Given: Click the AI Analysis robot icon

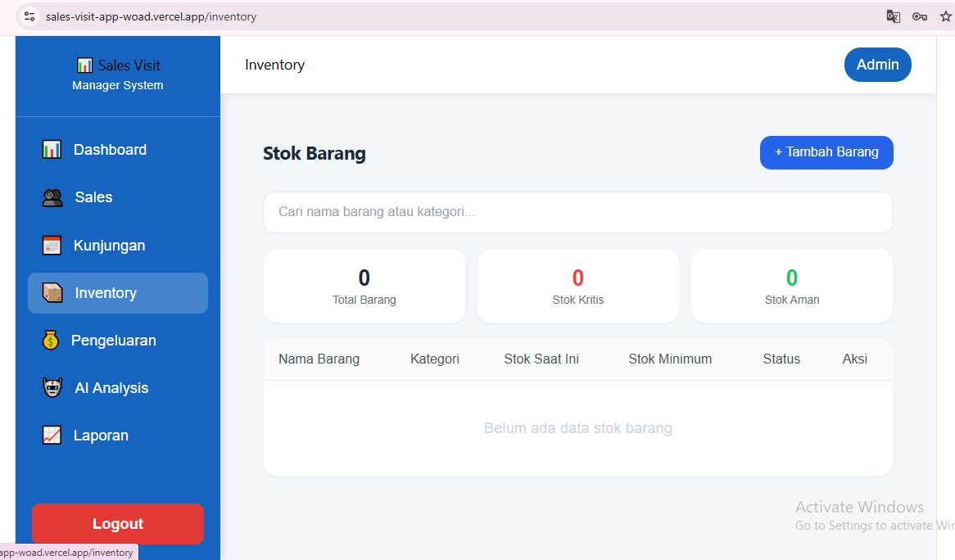Looking at the screenshot, I should (x=52, y=388).
